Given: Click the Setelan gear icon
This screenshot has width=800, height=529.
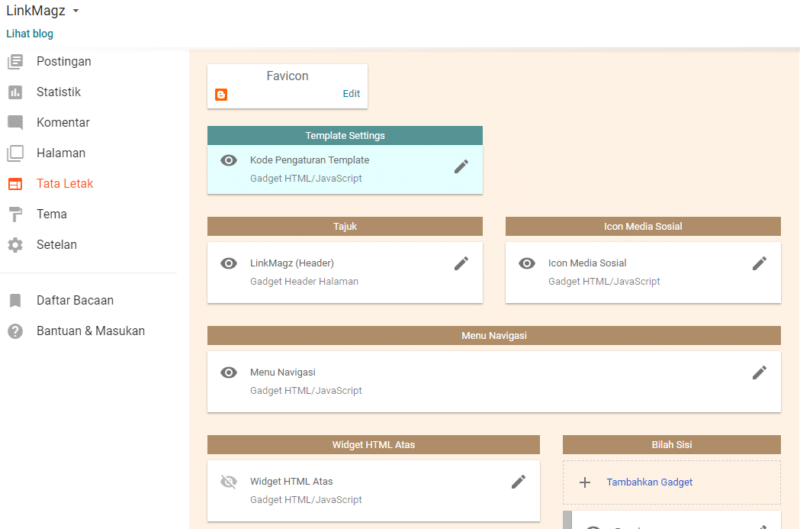Looking at the screenshot, I should [15, 245].
